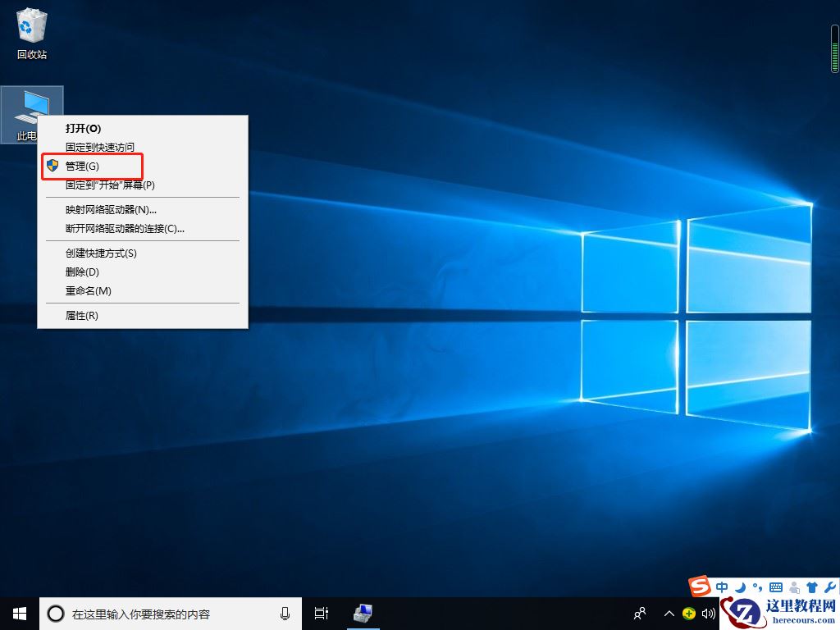Toggle Chinese/English punctuation mode
840x630 pixels.
tap(757, 587)
